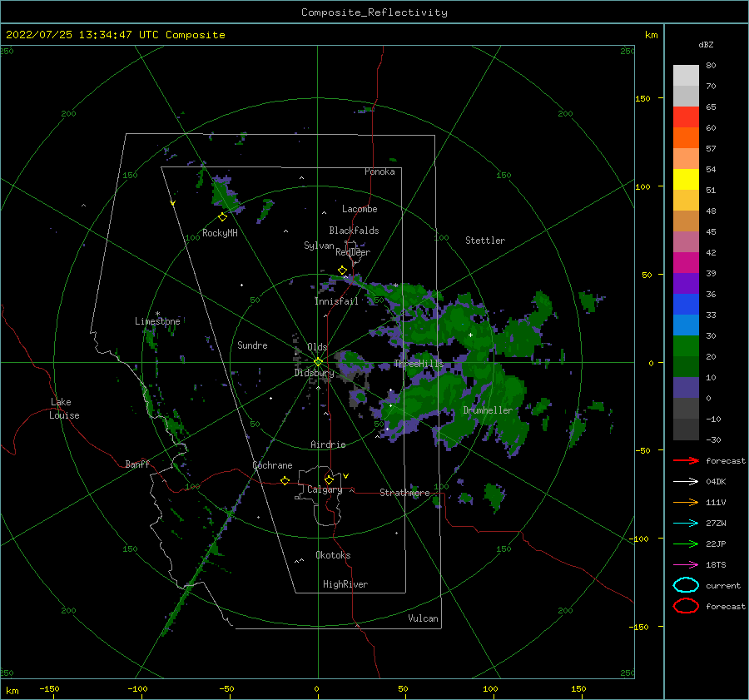Click the bright green 30 dBZ swatch
The image size is (749, 700).
point(686,345)
